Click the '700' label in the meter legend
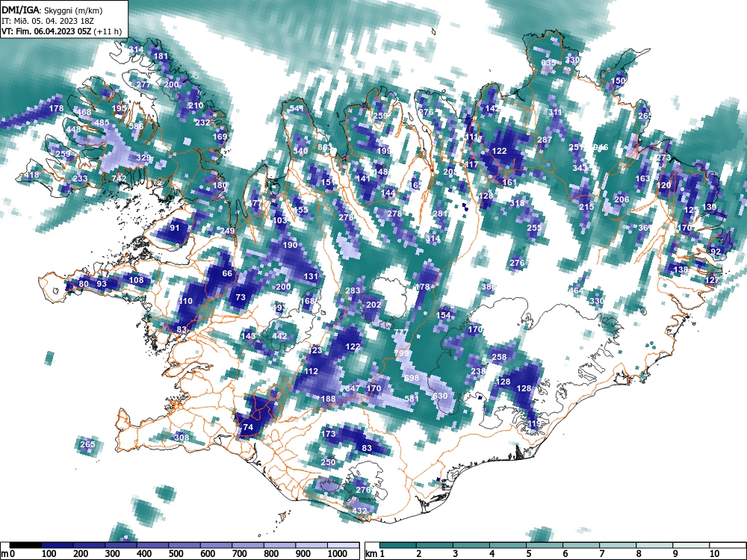This screenshot has height=560, width=747. tap(239, 554)
